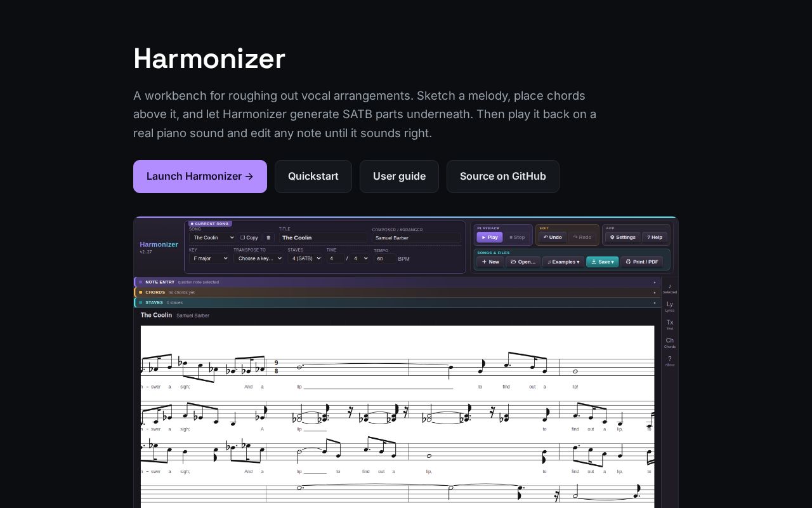This screenshot has height=508, width=812.
Task: Click the Launch Harmonizer button
Action: 200,177
